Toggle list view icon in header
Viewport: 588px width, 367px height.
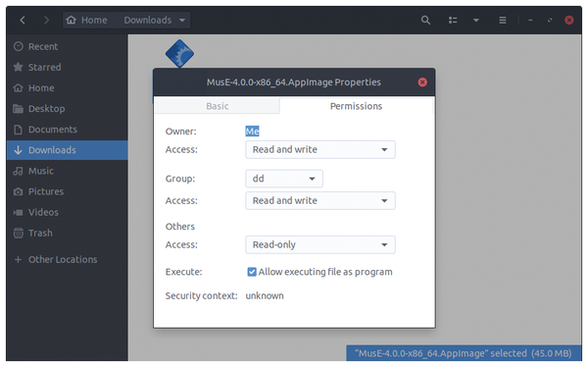(x=453, y=20)
